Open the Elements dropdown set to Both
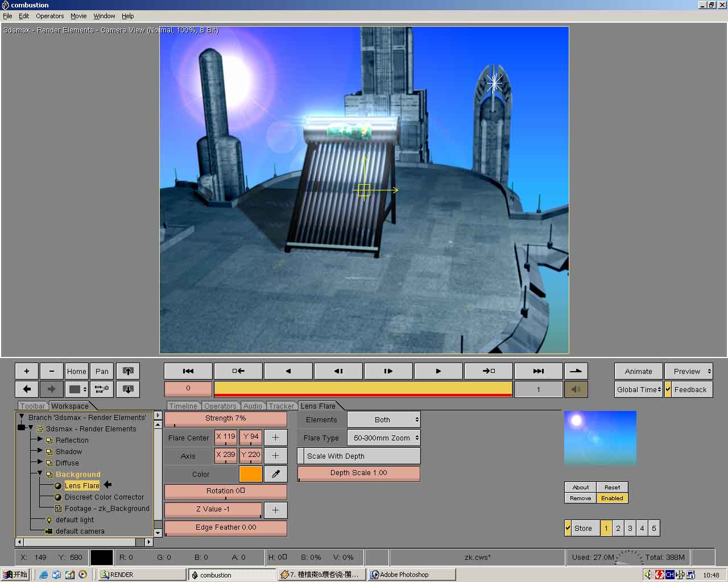 tap(384, 420)
